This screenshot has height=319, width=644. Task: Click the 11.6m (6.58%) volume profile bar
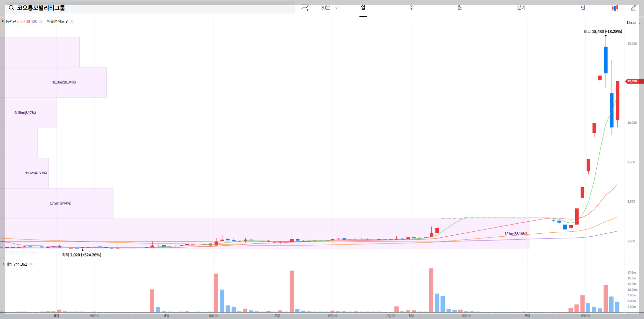click(x=24, y=173)
